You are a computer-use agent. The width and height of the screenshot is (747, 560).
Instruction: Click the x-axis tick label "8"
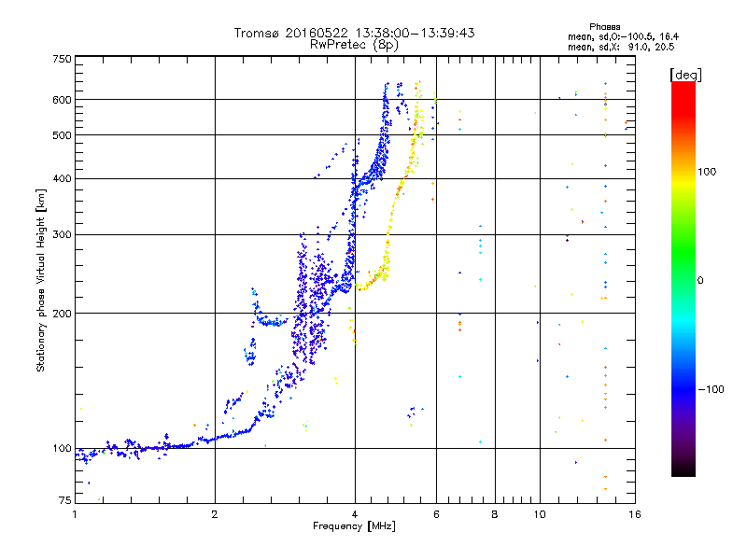coord(495,514)
